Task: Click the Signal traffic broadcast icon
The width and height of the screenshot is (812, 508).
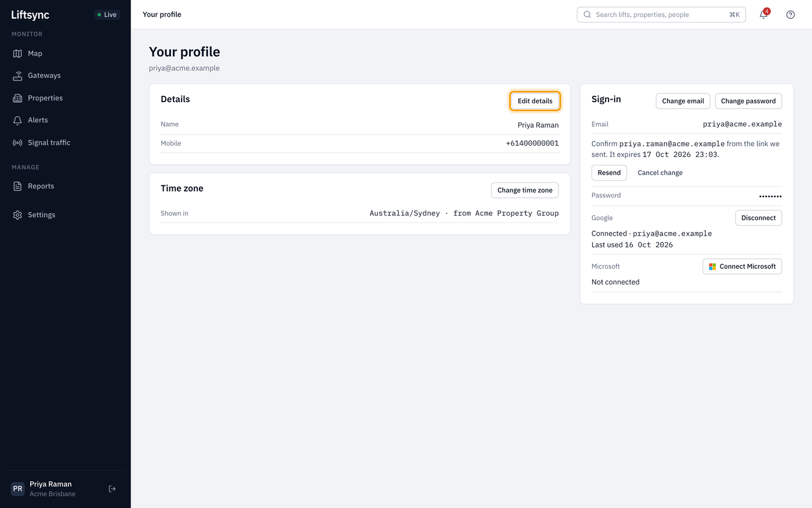Action: 17,143
